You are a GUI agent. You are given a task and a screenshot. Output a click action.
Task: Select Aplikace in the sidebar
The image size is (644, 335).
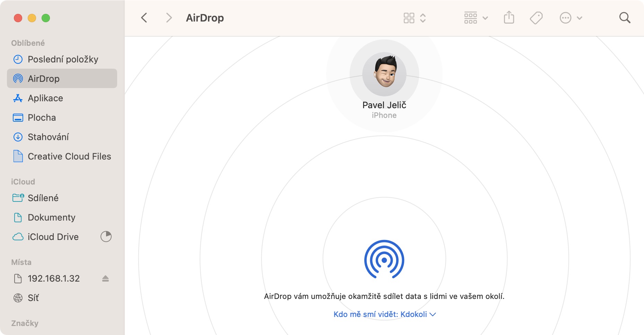[x=45, y=98]
